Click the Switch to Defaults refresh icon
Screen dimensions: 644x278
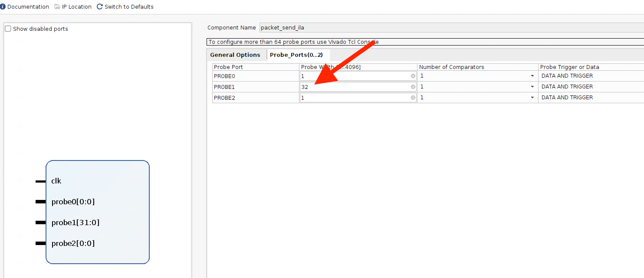(x=100, y=7)
